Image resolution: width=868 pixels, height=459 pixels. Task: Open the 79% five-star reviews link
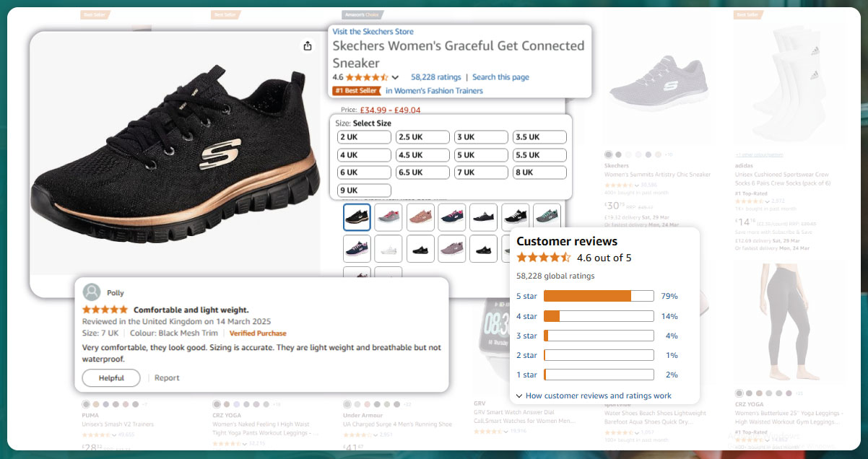[x=669, y=297]
